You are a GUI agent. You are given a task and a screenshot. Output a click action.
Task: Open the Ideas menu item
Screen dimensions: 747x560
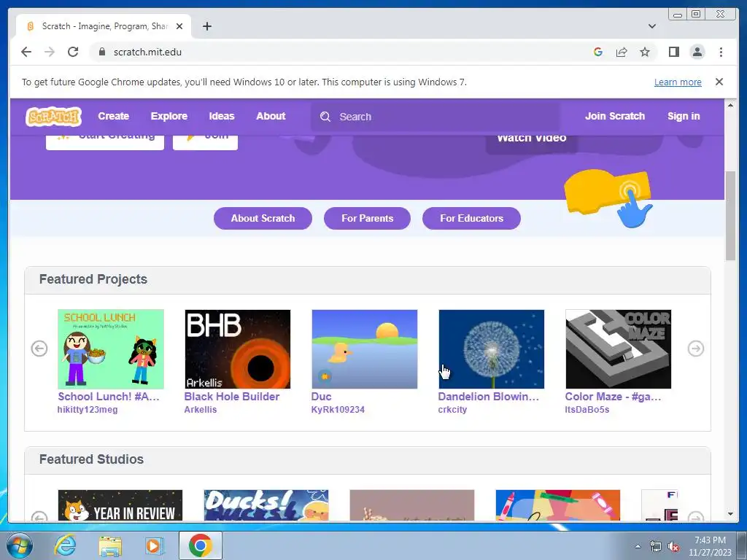pyautogui.click(x=222, y=116)
